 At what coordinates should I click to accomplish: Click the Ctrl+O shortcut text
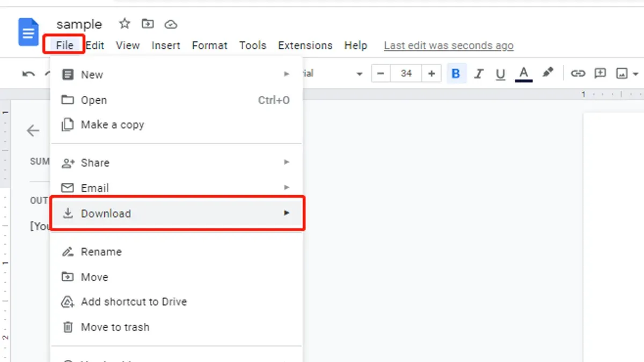274,100
